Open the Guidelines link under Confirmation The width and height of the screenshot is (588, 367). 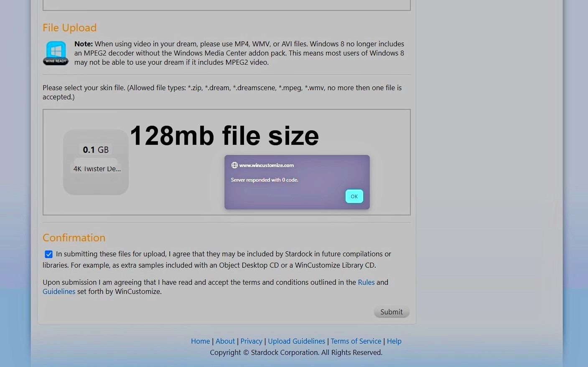click(59, 291)
